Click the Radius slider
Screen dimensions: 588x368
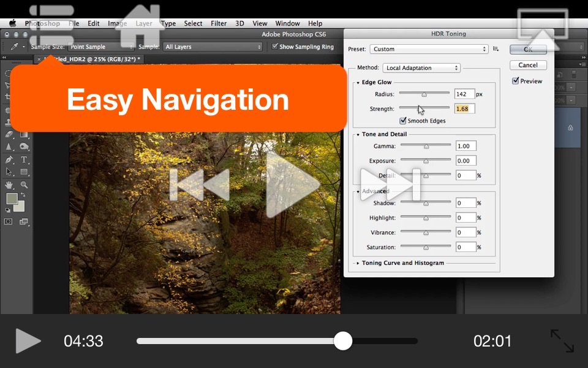424,93
